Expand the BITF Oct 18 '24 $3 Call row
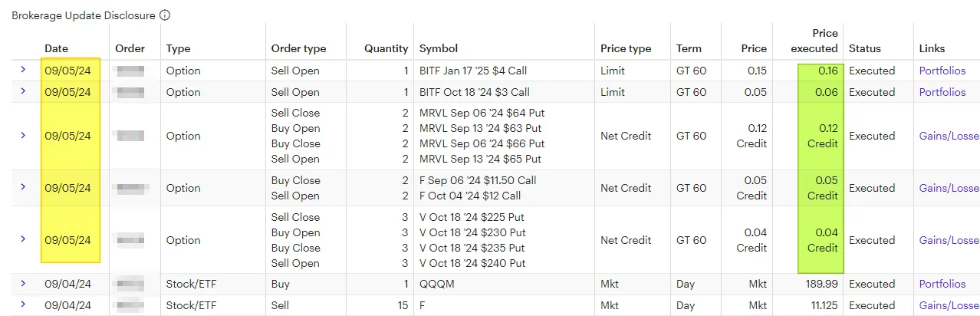The width and height of the screenshot is (980, 316). (x=23, y=91)
